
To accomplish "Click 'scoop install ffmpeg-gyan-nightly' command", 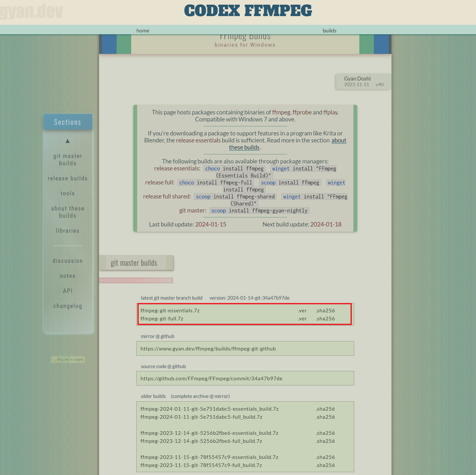I will (259, 211).
